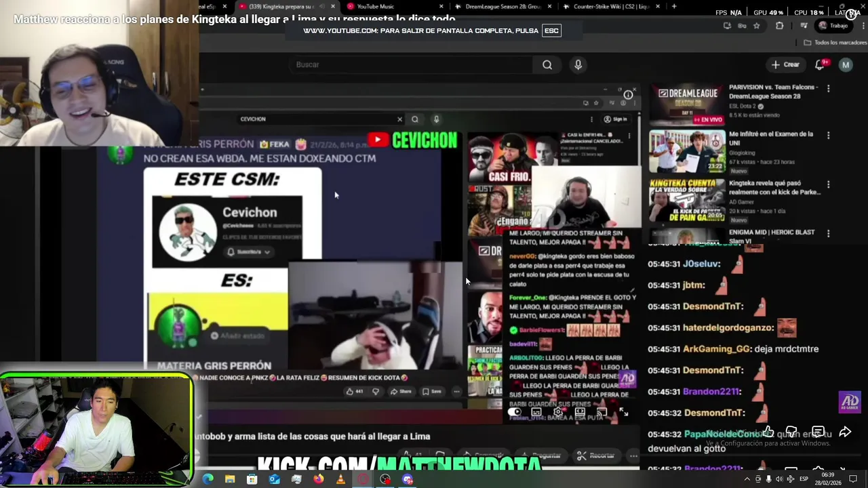The image size is (868, 488).
Task: Click the Recortar clip button
Action: [597, 455]
